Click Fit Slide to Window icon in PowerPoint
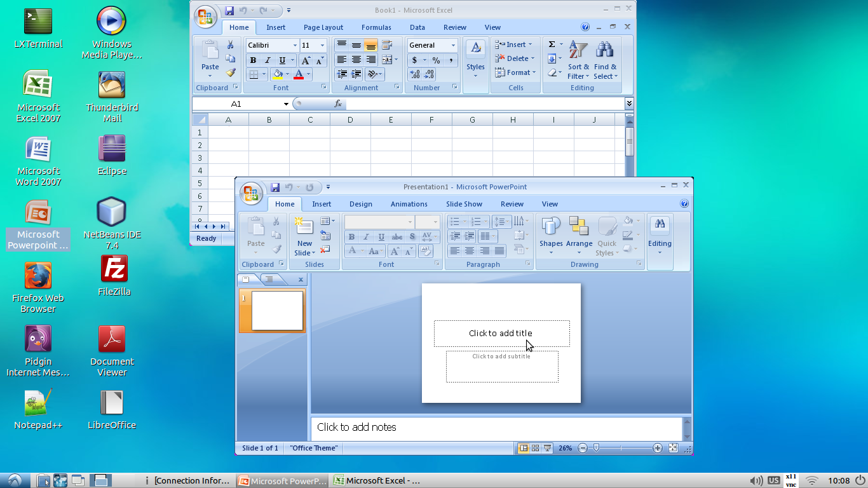The height and width of the screenshot is (488, 868). pos(674,448)
